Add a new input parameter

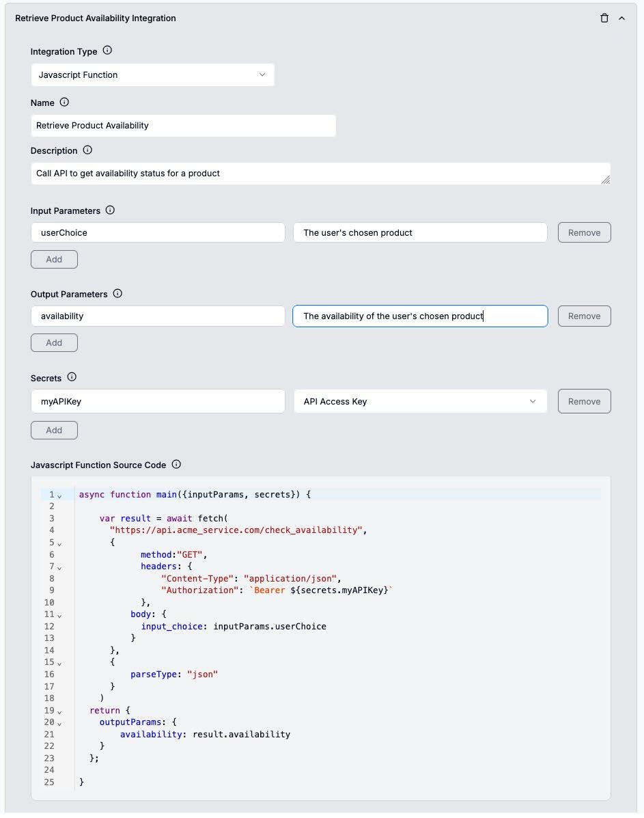tap(54, 259)
